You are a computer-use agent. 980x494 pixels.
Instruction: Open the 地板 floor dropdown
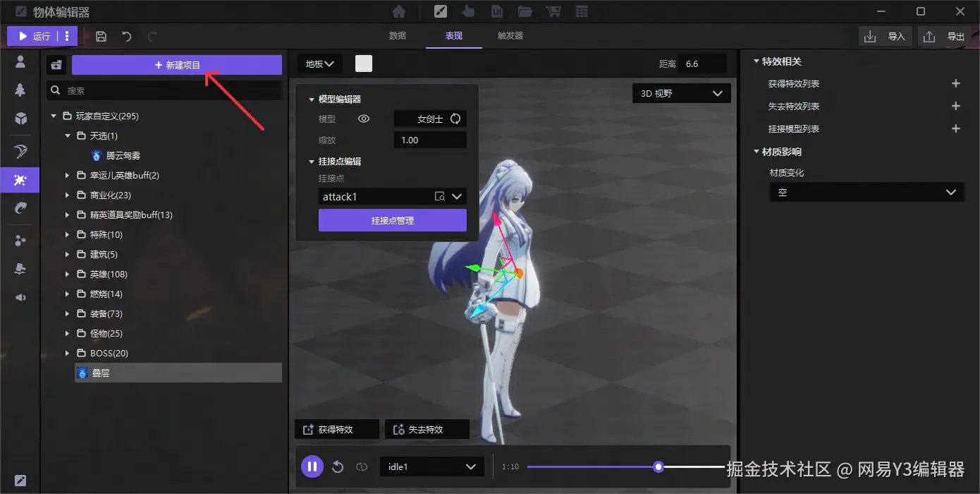pyautogui.click(x=320, y=64)
